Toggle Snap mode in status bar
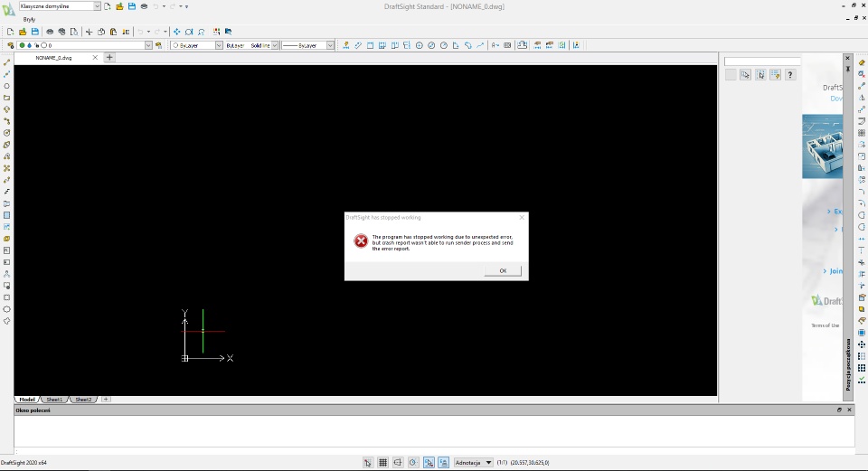 click(368, 462)
